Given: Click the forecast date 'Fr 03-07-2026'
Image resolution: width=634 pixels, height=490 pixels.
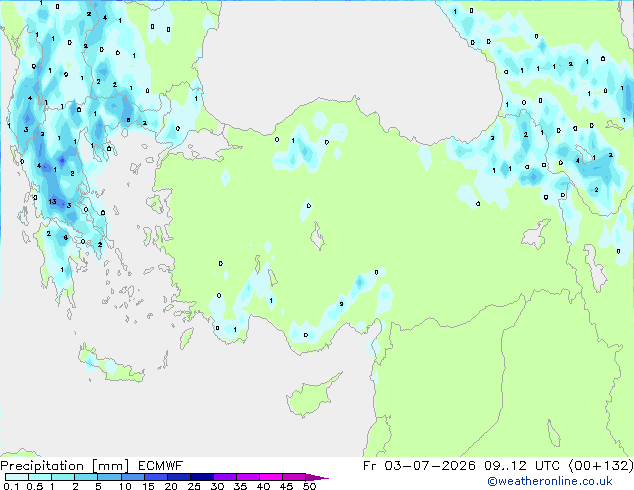Looking at the screenshot, I should click(419, 466).
